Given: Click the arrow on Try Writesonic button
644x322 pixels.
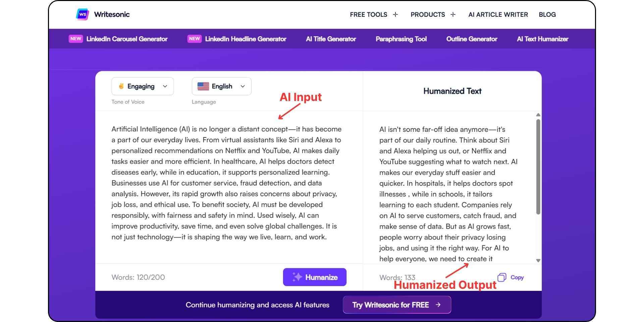Looking at the screenshot, I should 438,305.
